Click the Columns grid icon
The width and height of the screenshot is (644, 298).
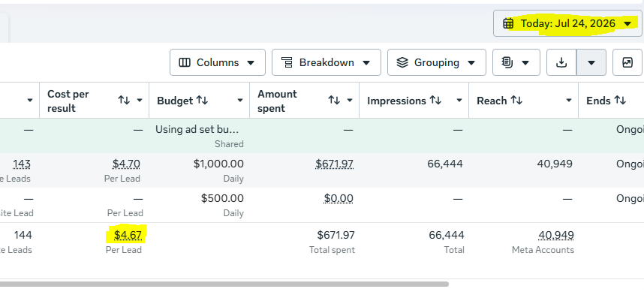pos(185,62)
